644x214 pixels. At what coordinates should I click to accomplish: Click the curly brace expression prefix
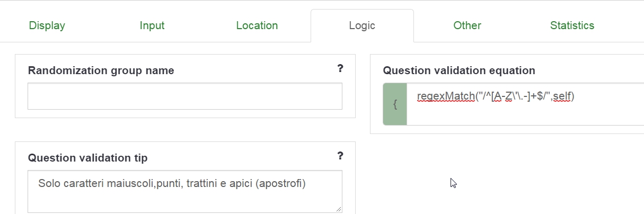395,104
